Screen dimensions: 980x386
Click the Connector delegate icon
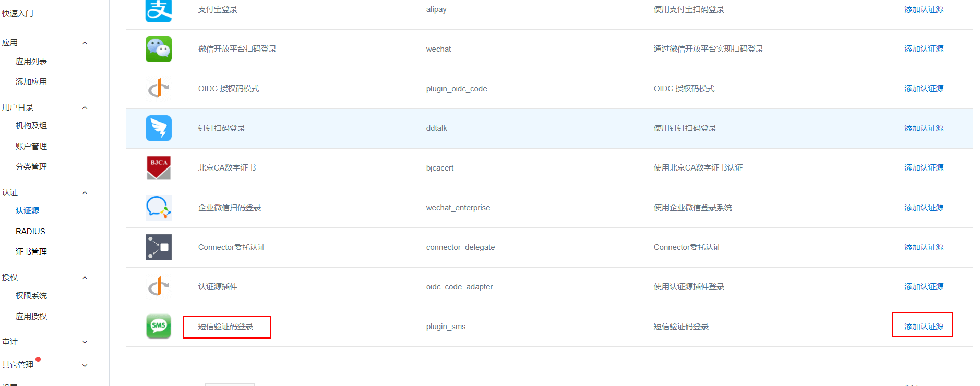[x=159, y=247]
